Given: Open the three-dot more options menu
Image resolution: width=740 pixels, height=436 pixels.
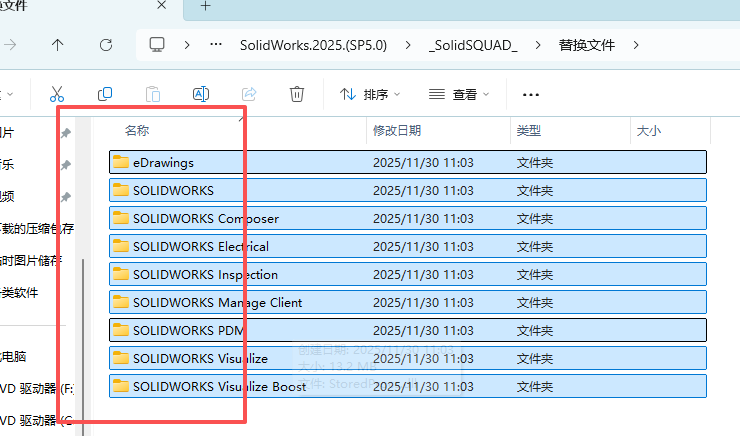Looking at the screenshot, I should pos(531,95).
